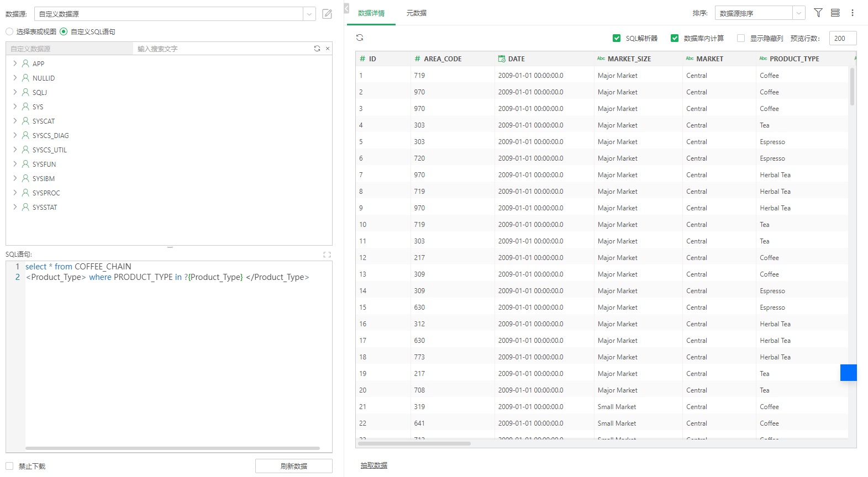The height and width of the screenshot is (477, 868).
Task: Uncheck the SQL解析器 checkbox
Action: (x=617, y=38)
